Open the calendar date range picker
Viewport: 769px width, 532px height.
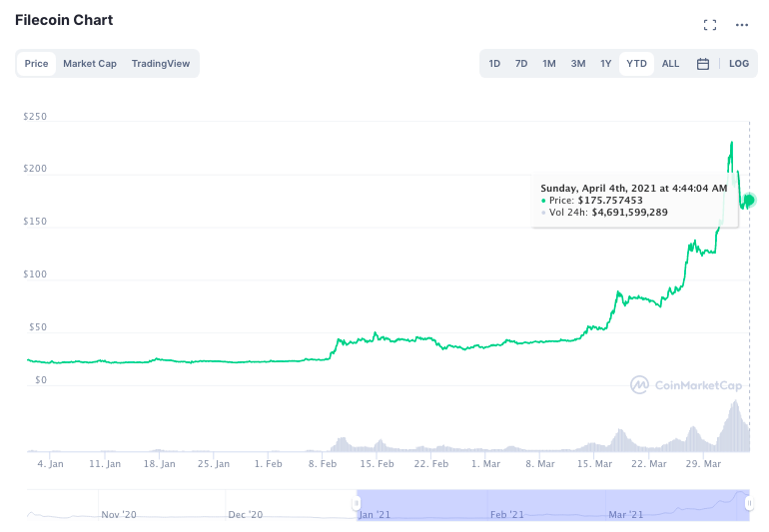click(703, 64)
